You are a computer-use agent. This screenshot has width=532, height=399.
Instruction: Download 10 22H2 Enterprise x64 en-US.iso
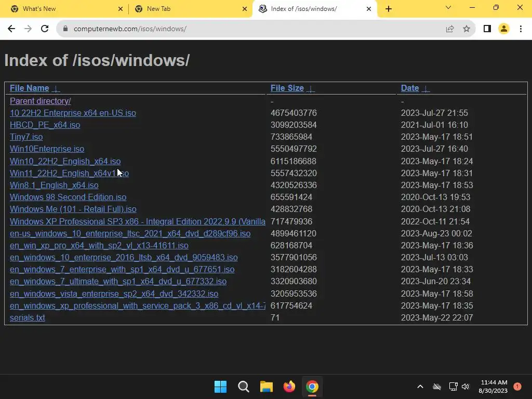(73, 113)
